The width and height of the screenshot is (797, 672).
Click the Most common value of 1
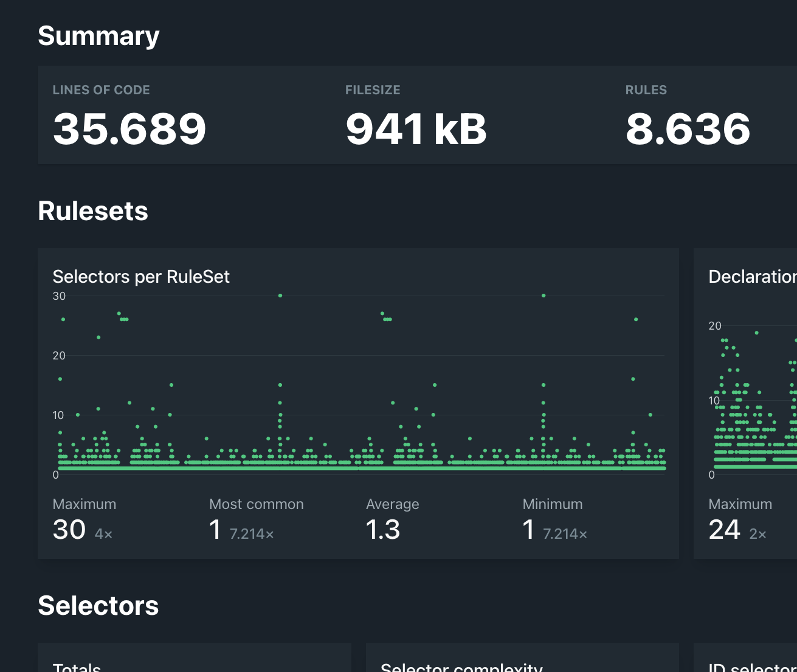tap(215, 529)
